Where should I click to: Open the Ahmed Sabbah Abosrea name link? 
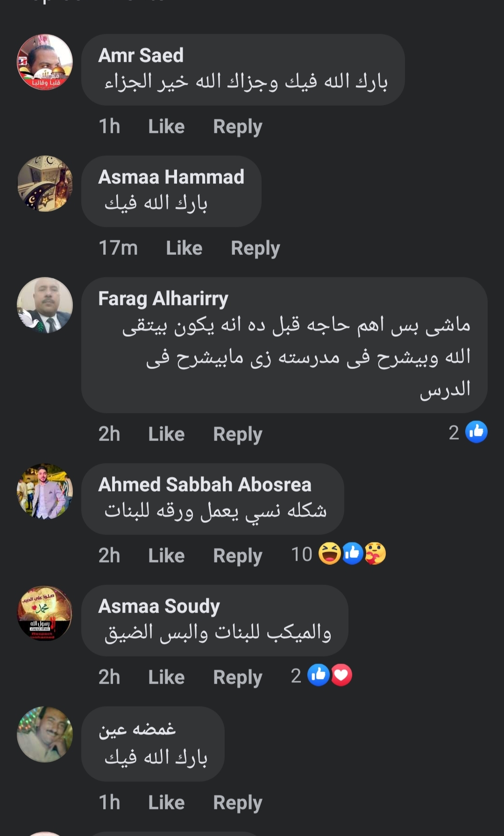(x=205, y=484)
